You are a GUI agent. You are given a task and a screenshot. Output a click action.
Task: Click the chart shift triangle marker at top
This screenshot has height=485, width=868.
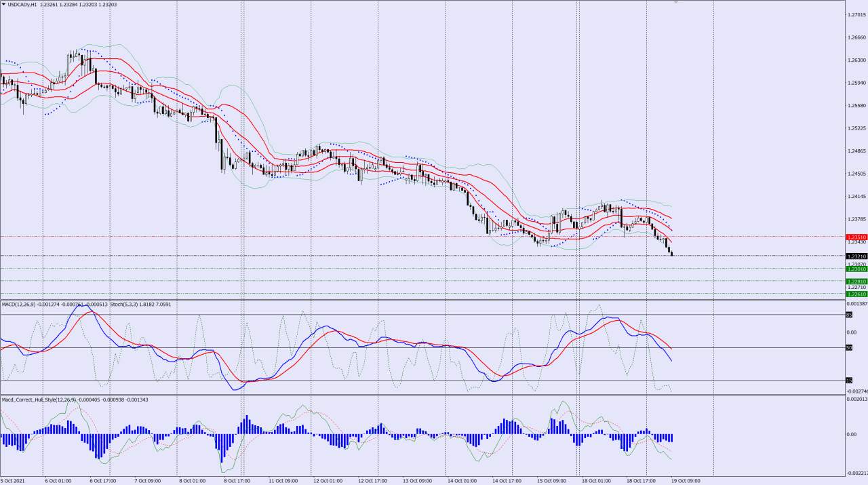(676, 2)
